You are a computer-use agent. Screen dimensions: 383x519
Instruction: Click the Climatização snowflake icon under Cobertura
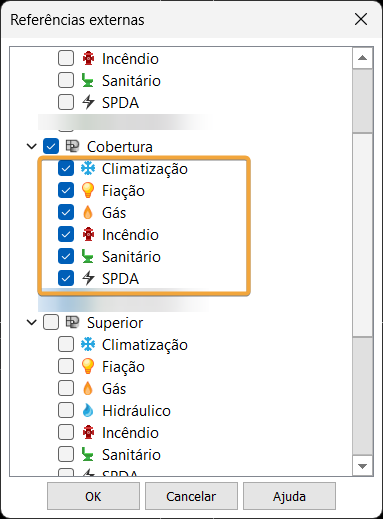point(88,169)
